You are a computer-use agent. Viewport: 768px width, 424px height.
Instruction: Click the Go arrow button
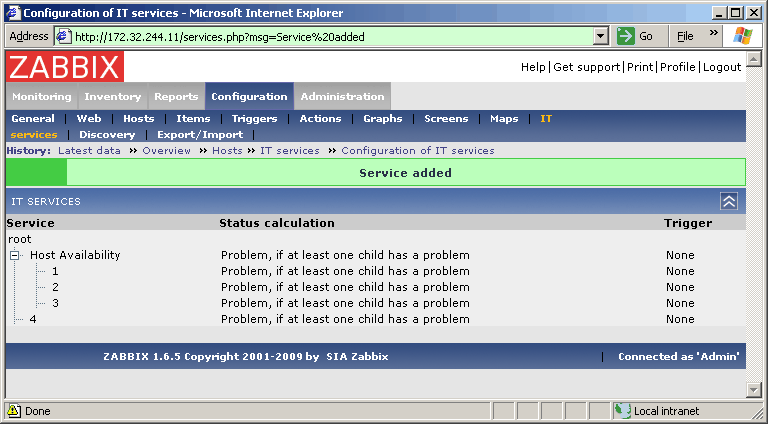pyautogui.click(x=625, y=36)
